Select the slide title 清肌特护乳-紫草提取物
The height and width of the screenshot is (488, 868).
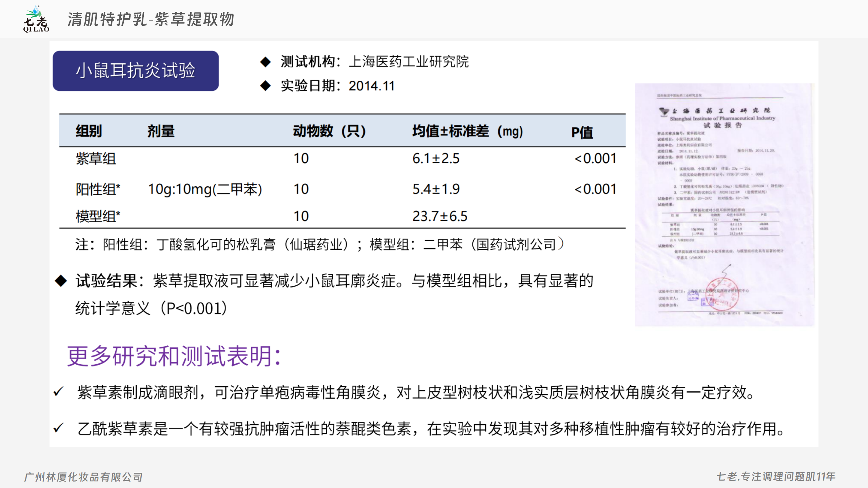[x=151, y=19]
